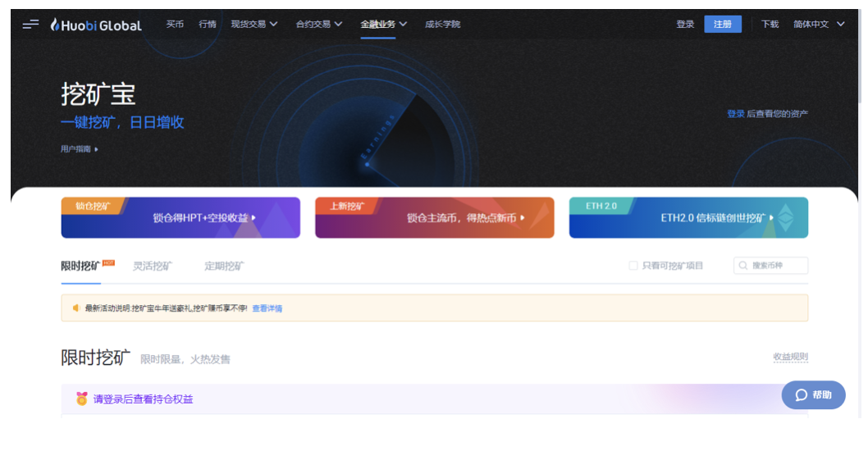Screen dimensions: 868x451
Task: Open the 成长学院 menu item
Action: pos(442,24)
